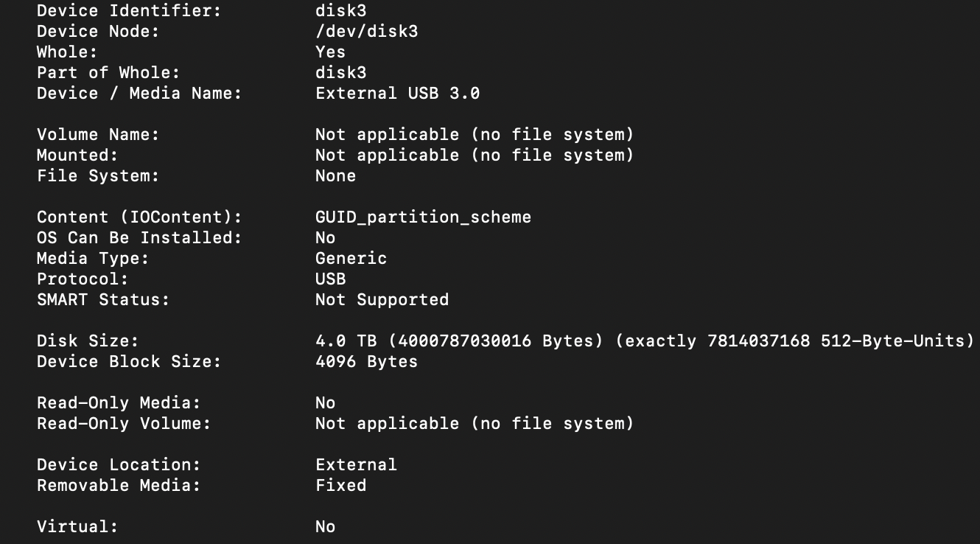Click the "Virtual:" label
The width and height of the screenshot is (980, 544).
coord(77,527)
